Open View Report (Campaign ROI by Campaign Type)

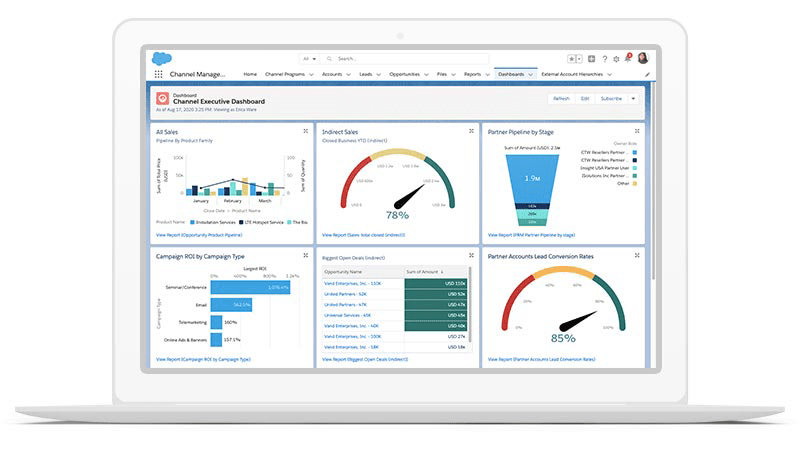pyautogui.click(x=203, y=359)
